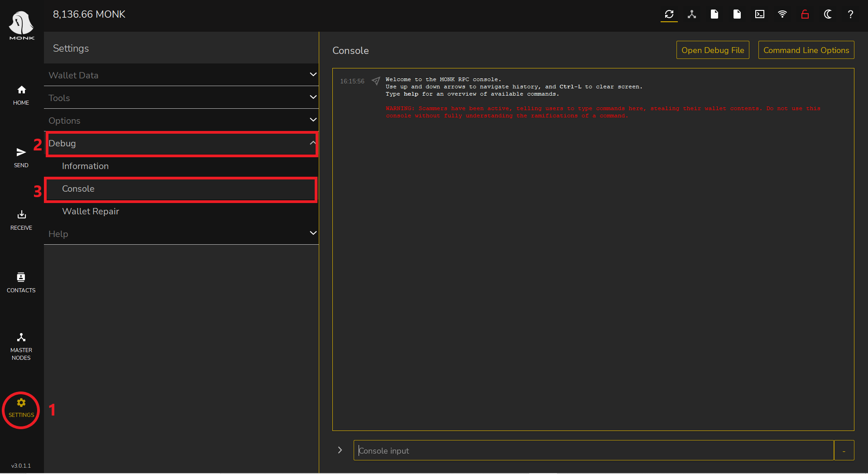Click the second document file icon in top bar

click(x=737, y=15)
